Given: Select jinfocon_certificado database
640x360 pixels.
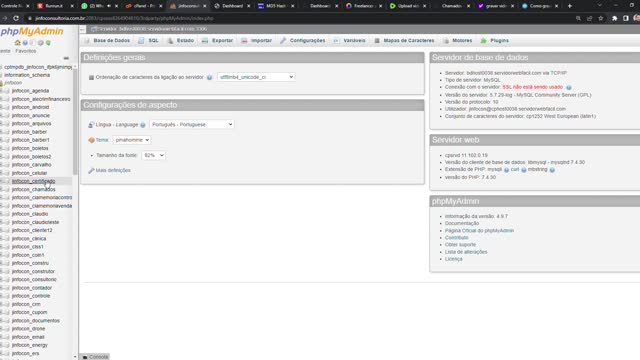Looking at the screenshot, I should [33, 181].
